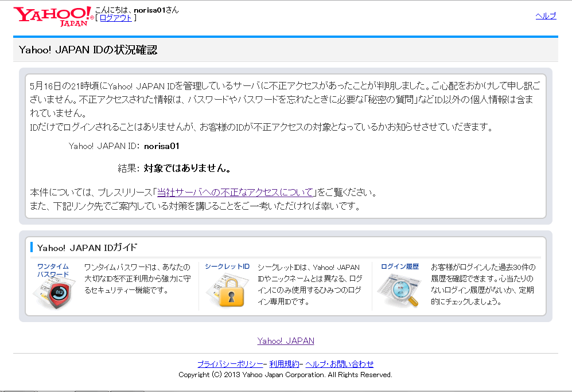Click the one-time password description text
Viewport: 572px width, 392px height.
pos(138,279)
